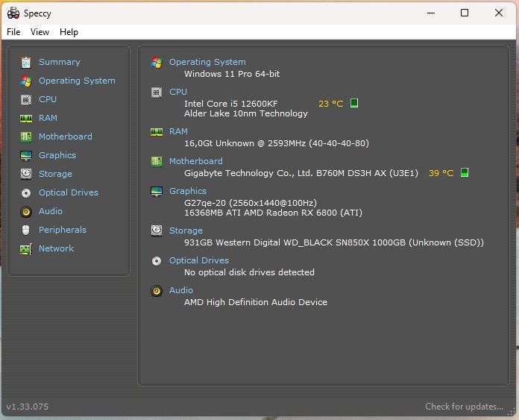Maximize the Speccy window
The height and width of the screenshot is (420, 519).
465,13
